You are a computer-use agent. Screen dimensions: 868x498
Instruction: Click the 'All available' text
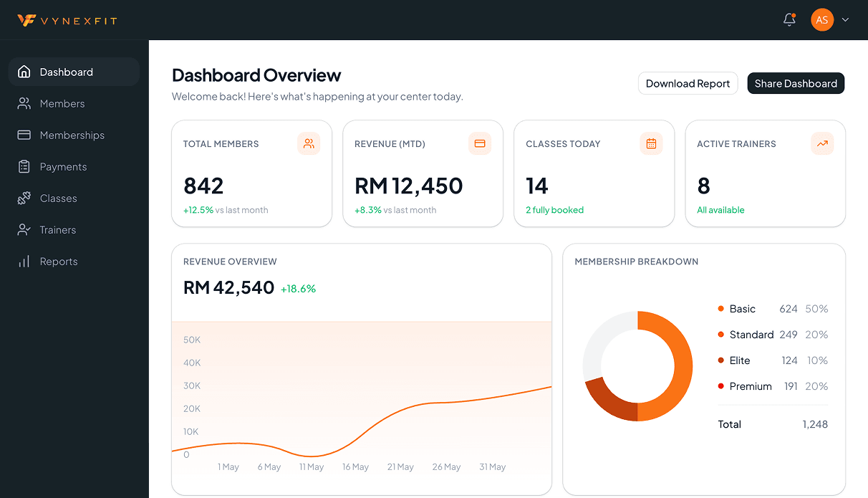click(x=720, y=210)
